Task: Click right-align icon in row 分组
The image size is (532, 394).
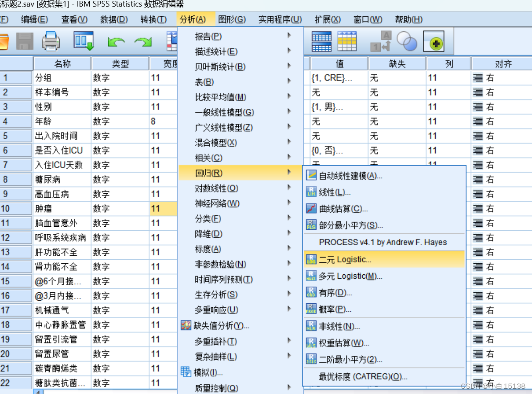Action: coord(478,78)
